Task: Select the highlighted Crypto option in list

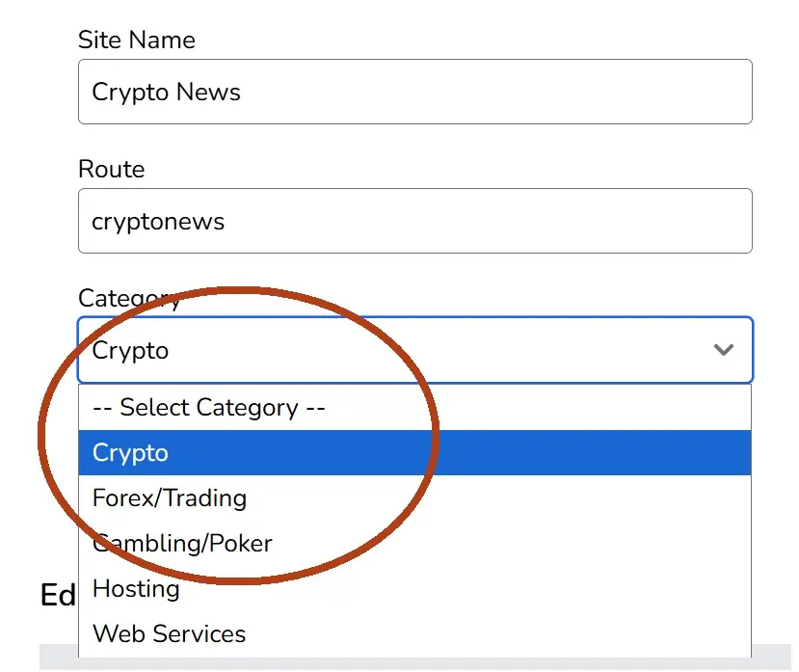Action: click(414, 453)
